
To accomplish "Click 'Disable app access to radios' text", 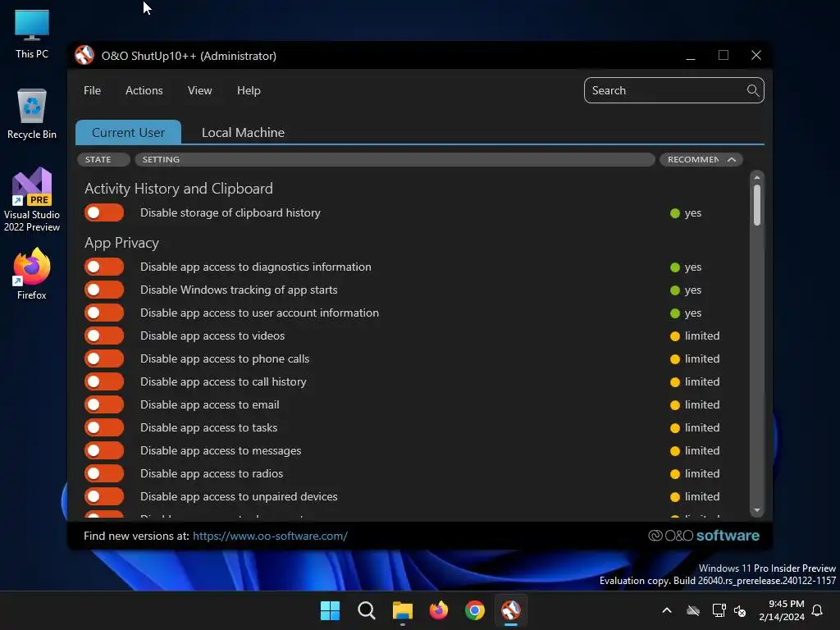I will pyautogui.click(x=212, y=473).
